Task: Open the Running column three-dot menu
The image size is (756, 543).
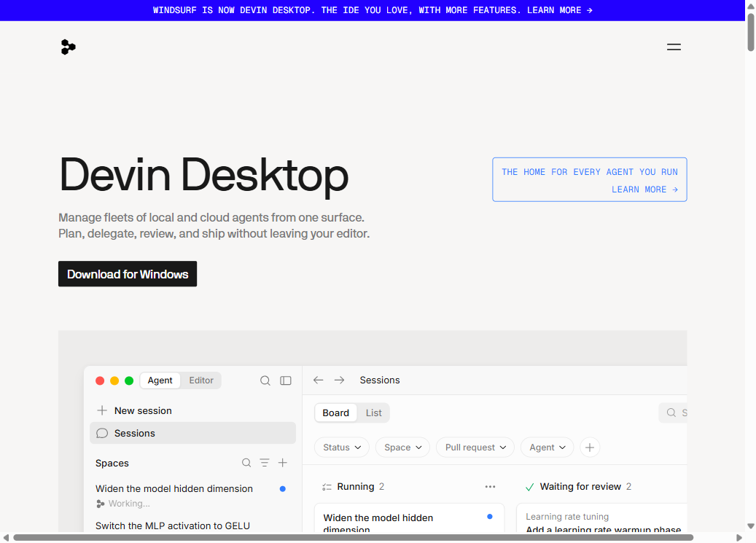Action: tap(491, 487)
